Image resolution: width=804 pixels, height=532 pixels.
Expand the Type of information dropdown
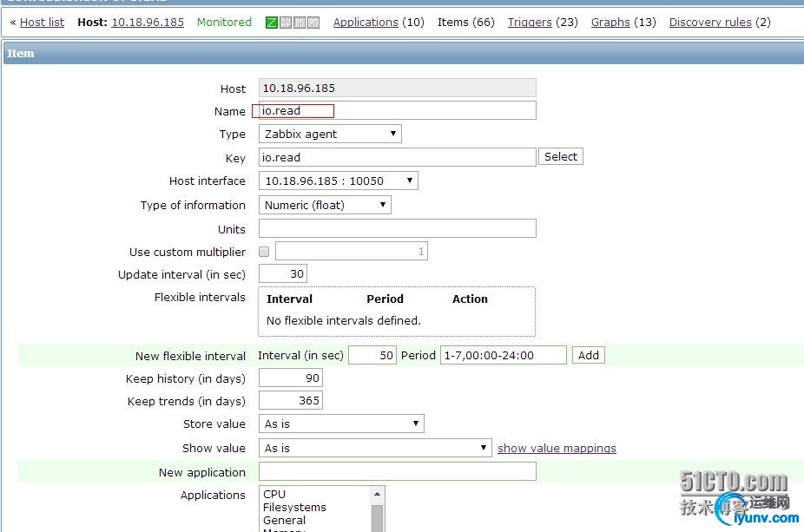[x=325, y=205]
